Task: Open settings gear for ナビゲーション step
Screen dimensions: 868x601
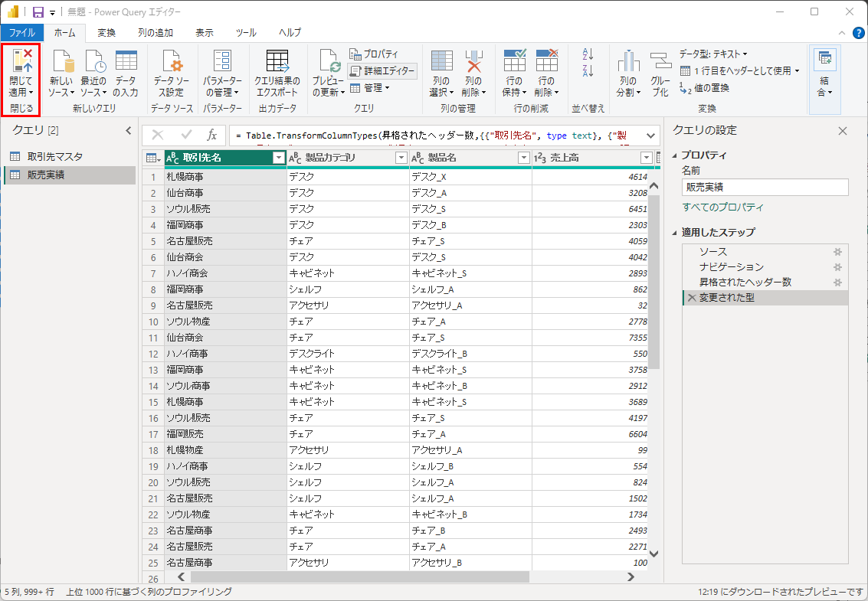Action: [837, 266]
